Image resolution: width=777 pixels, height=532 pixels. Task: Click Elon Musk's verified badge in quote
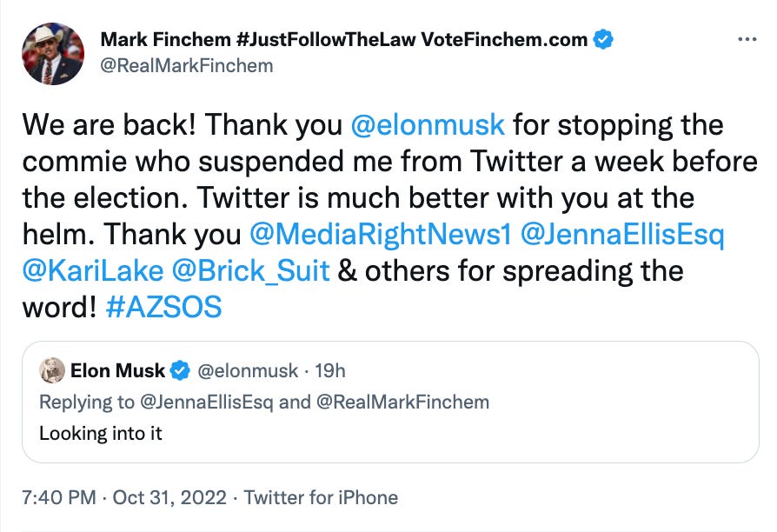tap(180, 371)
